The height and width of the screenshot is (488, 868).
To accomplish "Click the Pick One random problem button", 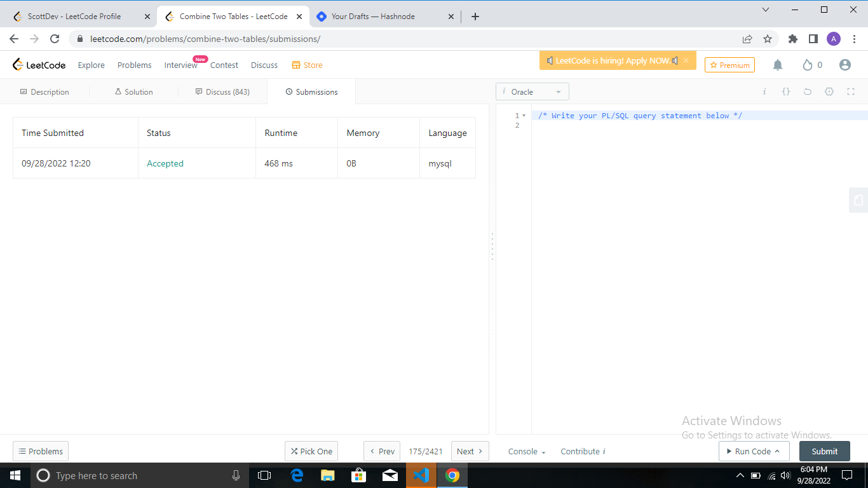I will point(311,451).
